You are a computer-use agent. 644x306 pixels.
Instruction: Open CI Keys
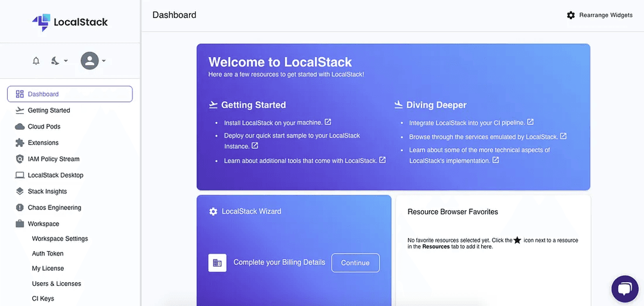pyautogui.click(x=43, y=299)
